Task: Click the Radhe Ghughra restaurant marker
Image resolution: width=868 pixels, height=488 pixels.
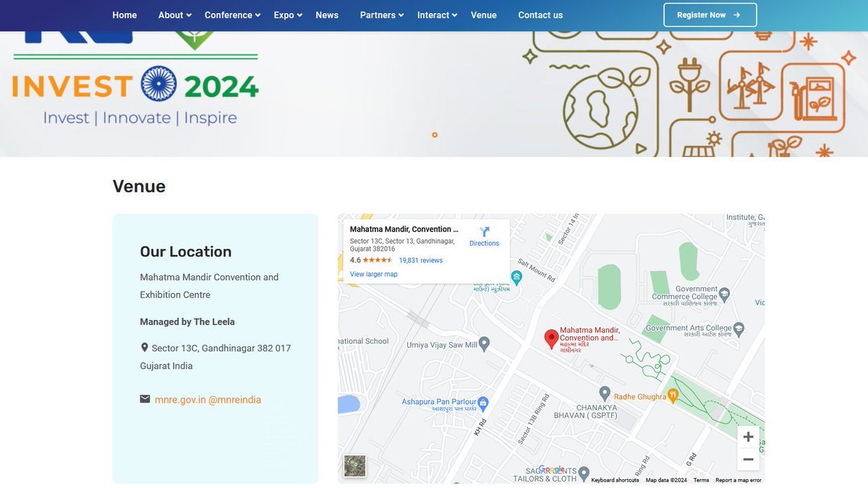Action: 673,395
